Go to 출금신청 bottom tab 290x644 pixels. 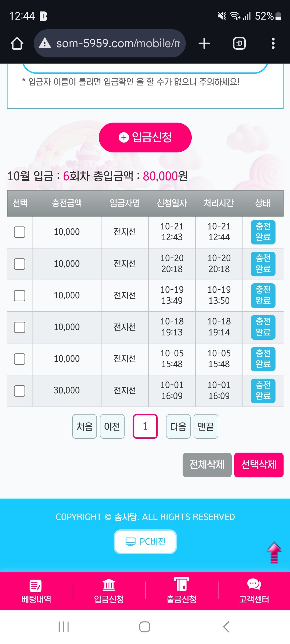[x=182, y=591]
